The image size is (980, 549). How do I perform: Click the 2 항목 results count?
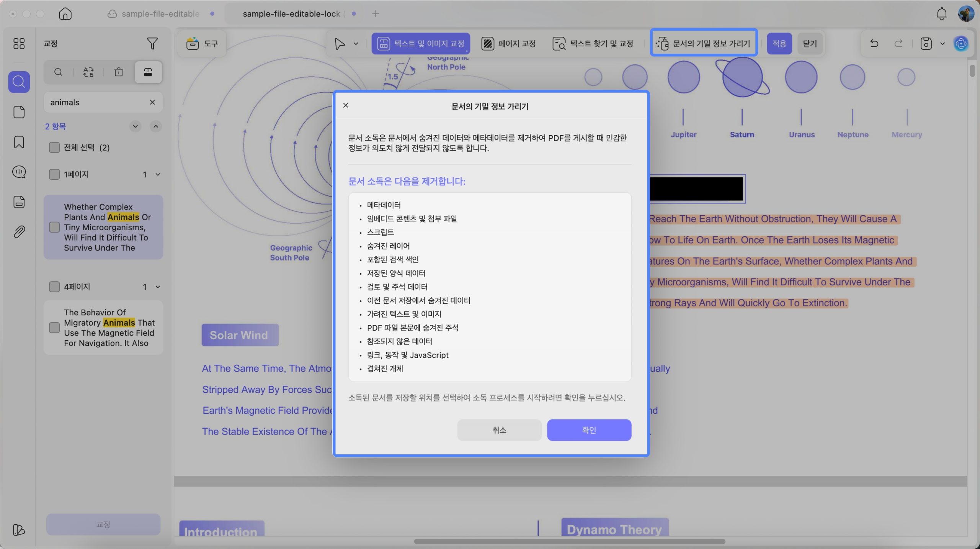56,126
